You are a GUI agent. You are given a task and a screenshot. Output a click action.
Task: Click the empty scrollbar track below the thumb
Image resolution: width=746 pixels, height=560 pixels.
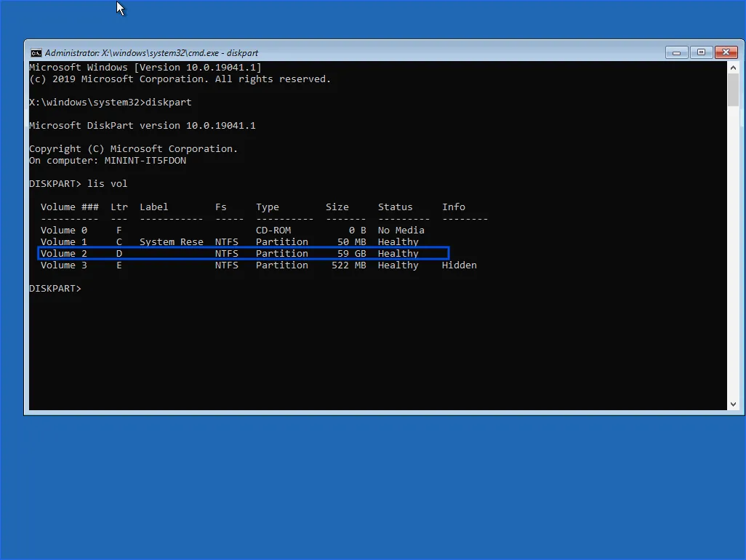tap(733, 255)
